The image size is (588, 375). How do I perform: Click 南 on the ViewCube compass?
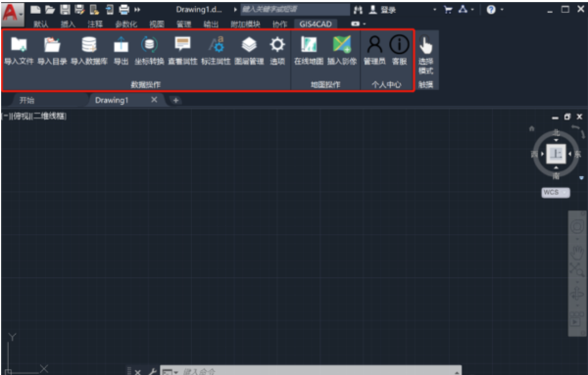pyautogui.click(x=556, y=175)
